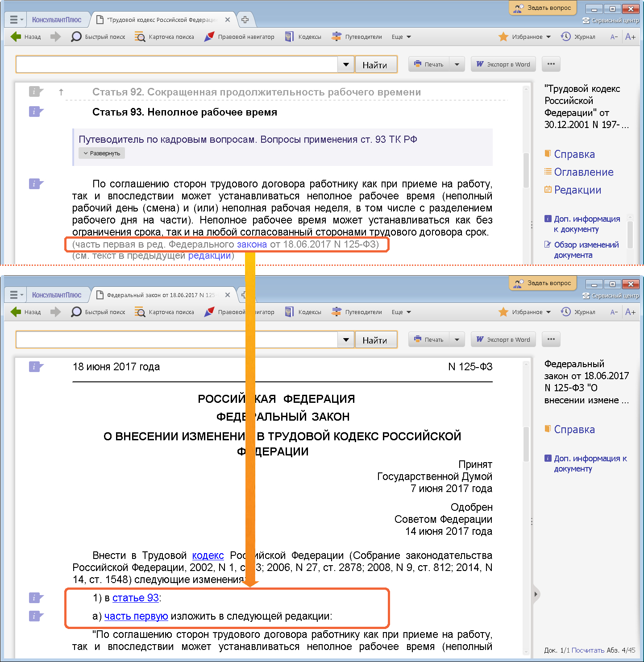Click the info flag beside Статья 93 heading

(x=36, y=112)
